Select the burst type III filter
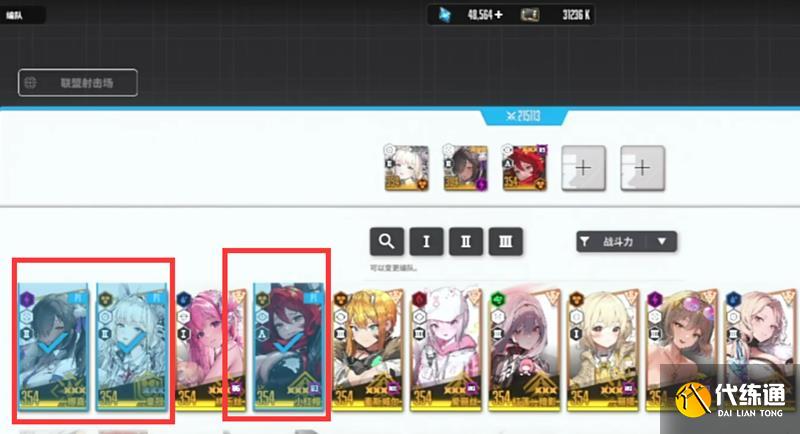 coord(506,241)
